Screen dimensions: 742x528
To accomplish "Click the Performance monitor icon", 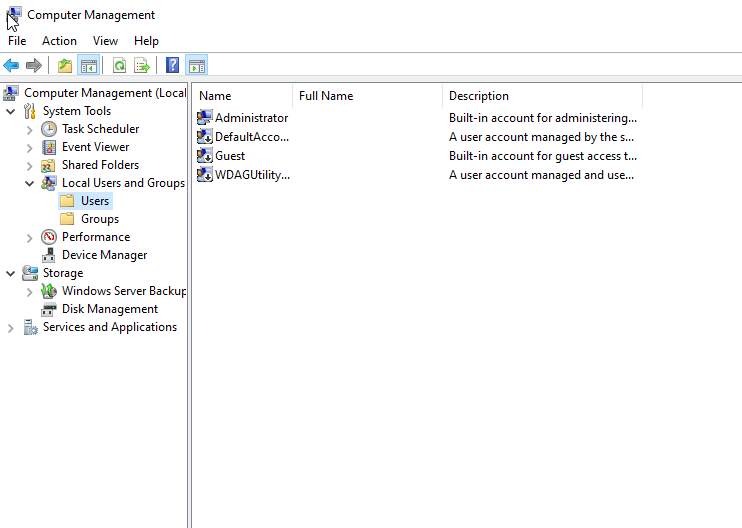I will pyautogui.click(x=49, y=237).
